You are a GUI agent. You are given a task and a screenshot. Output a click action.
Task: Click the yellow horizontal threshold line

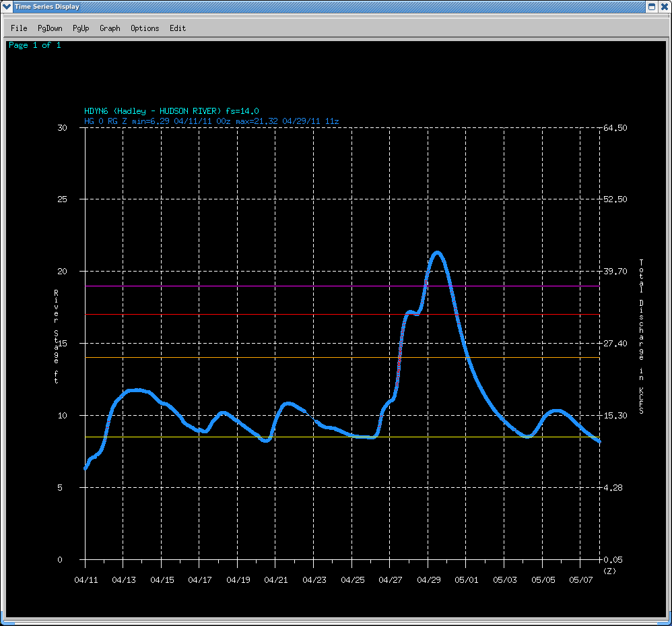tap(343, 437)
